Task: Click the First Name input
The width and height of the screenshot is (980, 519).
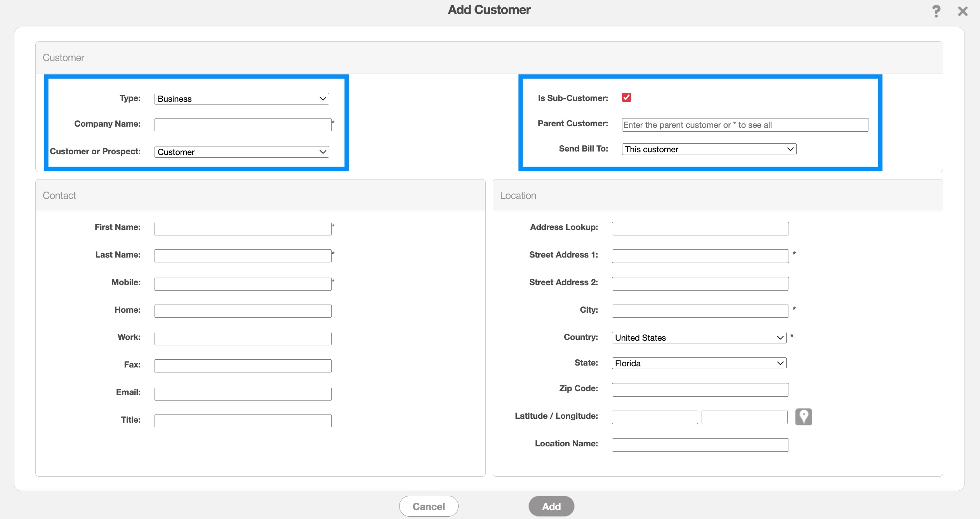Action: coord(243,228)
